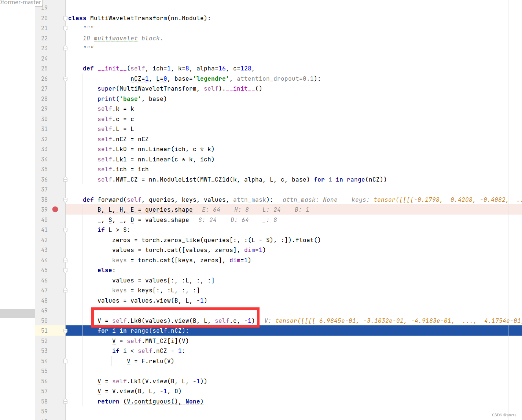Click the 'legendre' string literal

211,78
